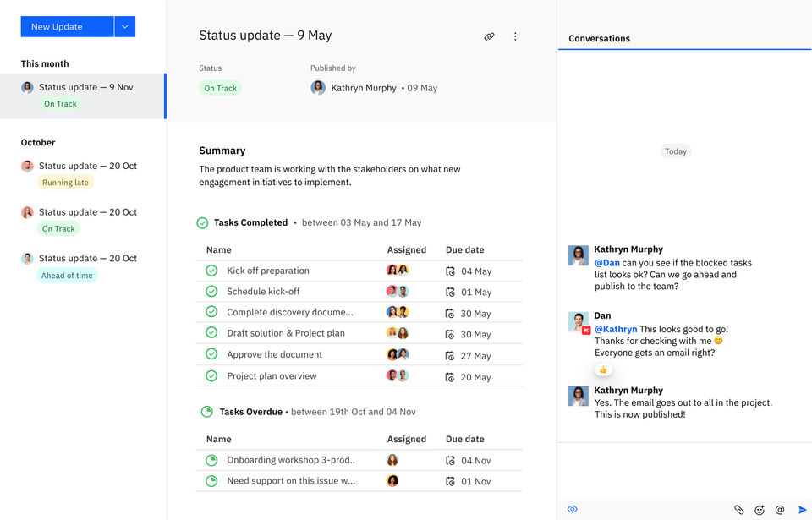Click the New Update button
Viewport: 812px width, 520px height.
pos(67,27)
